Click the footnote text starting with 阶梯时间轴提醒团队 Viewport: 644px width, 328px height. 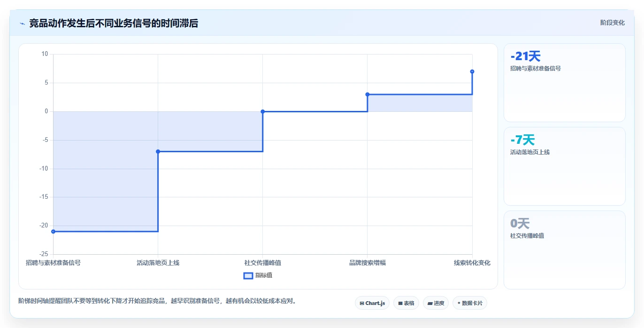[158, 301]
